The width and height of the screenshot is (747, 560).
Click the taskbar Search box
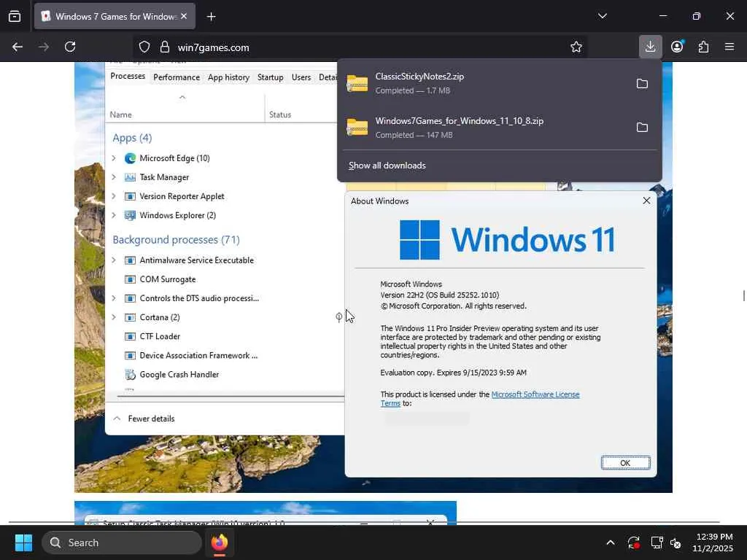click(122, 542)
